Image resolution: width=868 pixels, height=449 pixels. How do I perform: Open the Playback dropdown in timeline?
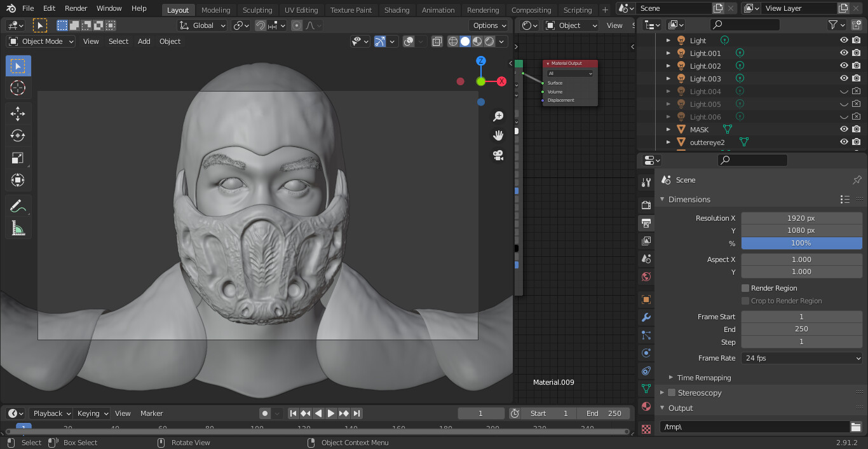(x=51, y=413)
